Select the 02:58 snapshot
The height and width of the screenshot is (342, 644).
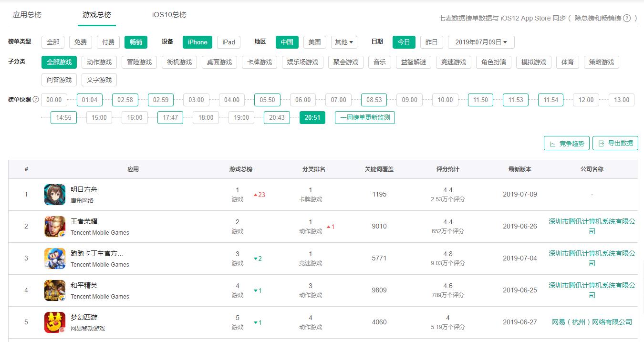[125, 100]
